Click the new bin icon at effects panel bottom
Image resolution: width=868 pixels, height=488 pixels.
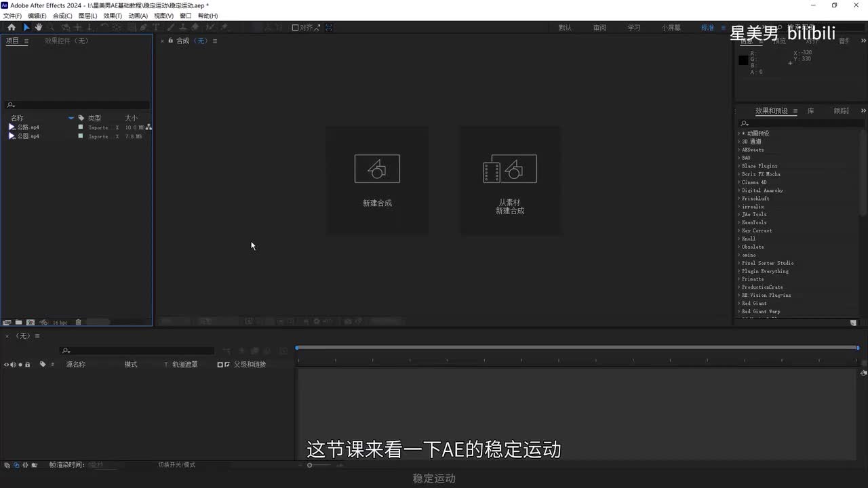(x=853, y=323)
